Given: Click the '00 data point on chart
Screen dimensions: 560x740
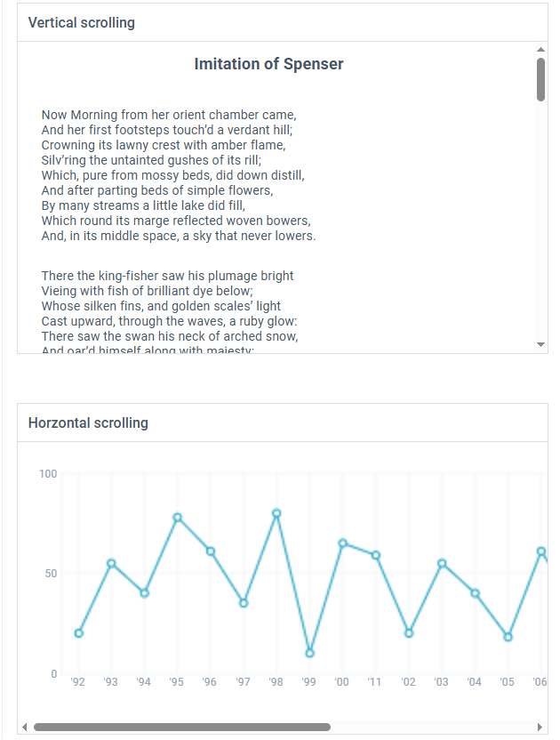Looking at the screenshot, I should pyautogui.click(x=343, y=543).
